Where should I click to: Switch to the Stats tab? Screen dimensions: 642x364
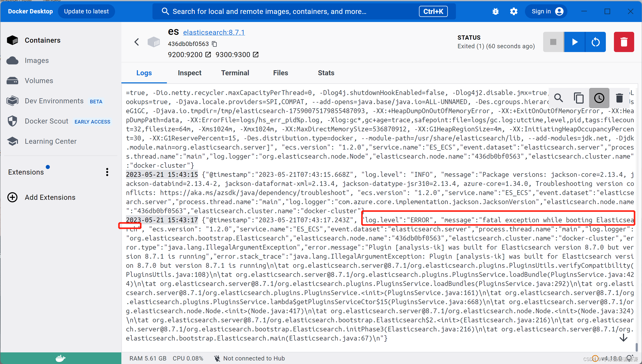(x=326, y=73)
